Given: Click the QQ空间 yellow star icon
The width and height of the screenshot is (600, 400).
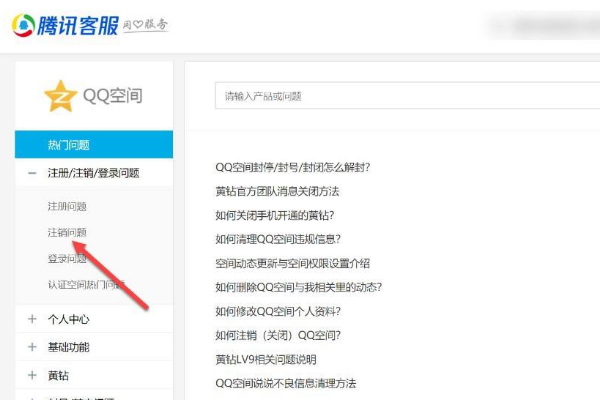Looking at the screenshot, I should pos(60,96).
